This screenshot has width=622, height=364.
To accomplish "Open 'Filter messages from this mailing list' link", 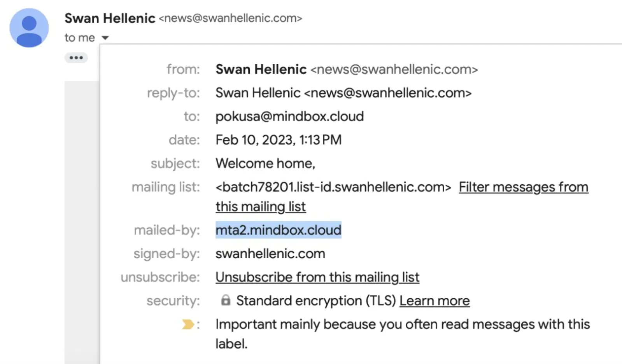I will point(402,197).
